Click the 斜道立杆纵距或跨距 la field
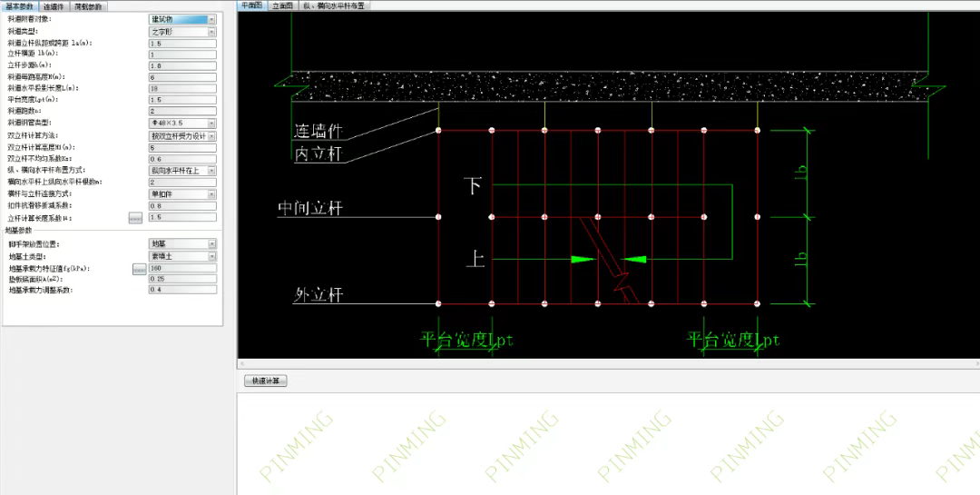The width and height of the screenshot is (980, 495). [182, 44]
